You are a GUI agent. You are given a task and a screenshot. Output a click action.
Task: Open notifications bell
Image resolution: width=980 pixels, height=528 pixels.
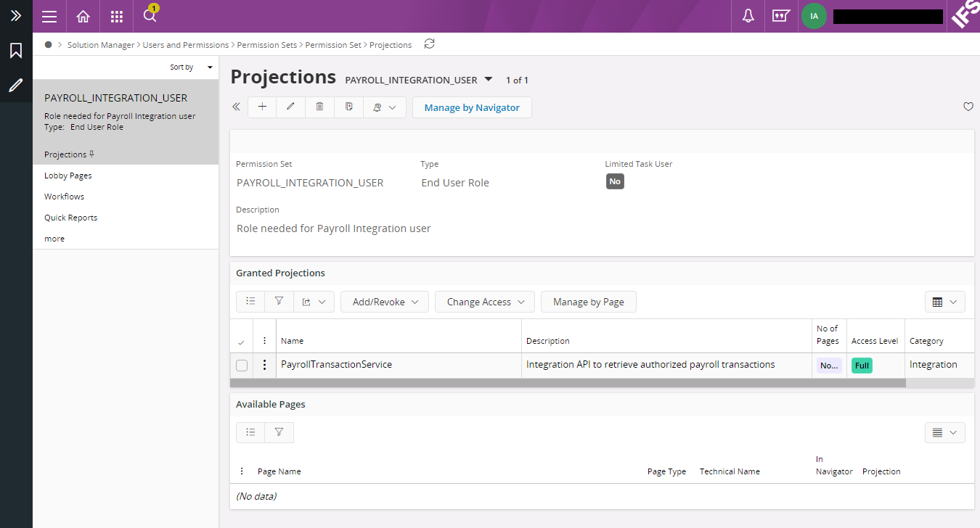click(x=748, y=16)
